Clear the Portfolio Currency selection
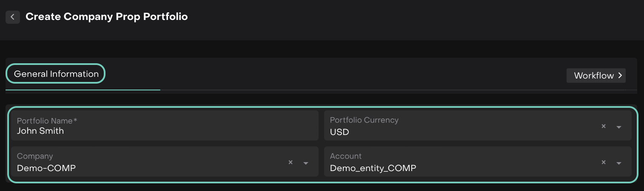This screenshot has width=644, height=191. (603, 126)
